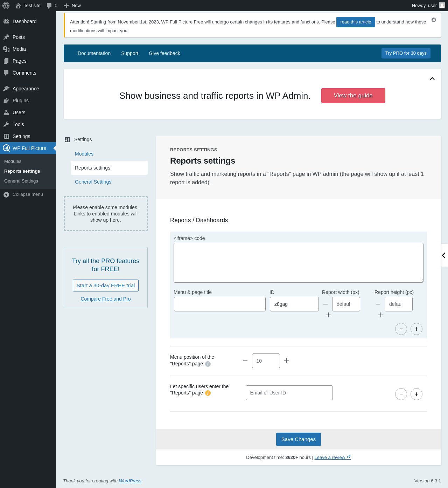Click the Save Changes button
Image resolution: width=448 pixels, height=488 pixels.
tap(299, 439)
